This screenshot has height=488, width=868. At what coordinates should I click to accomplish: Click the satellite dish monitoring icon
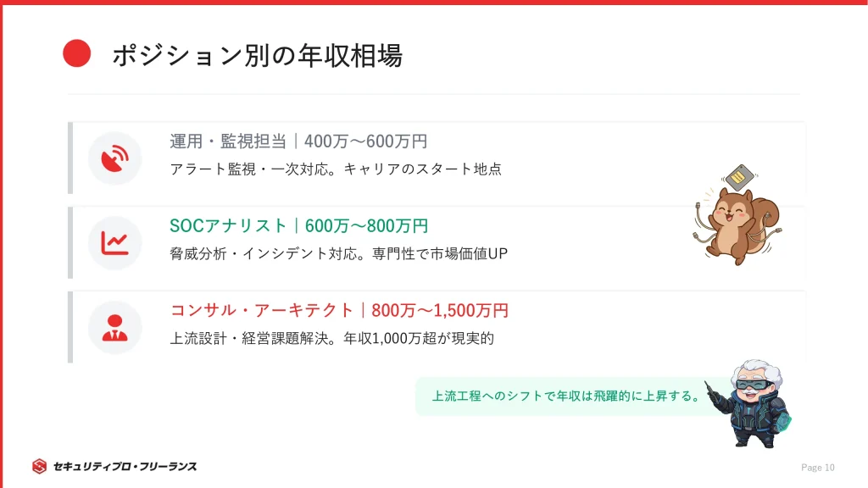click(114, 158)
